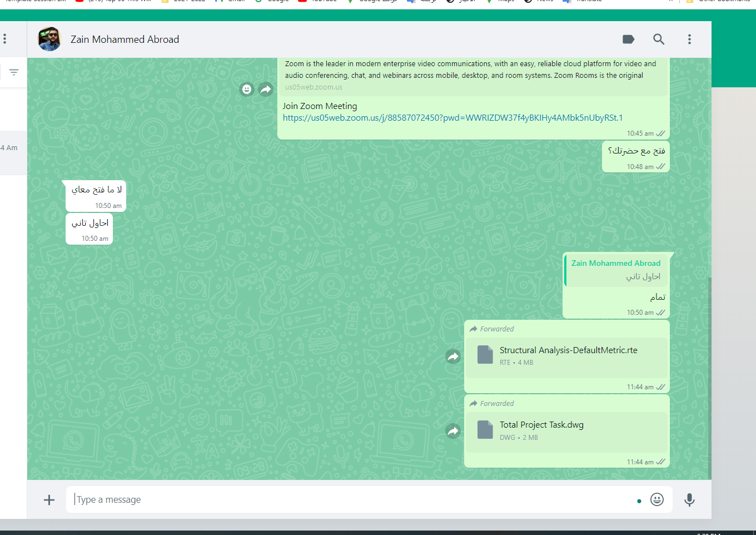Click the 'DWG • 2 MB' file details

519,438
